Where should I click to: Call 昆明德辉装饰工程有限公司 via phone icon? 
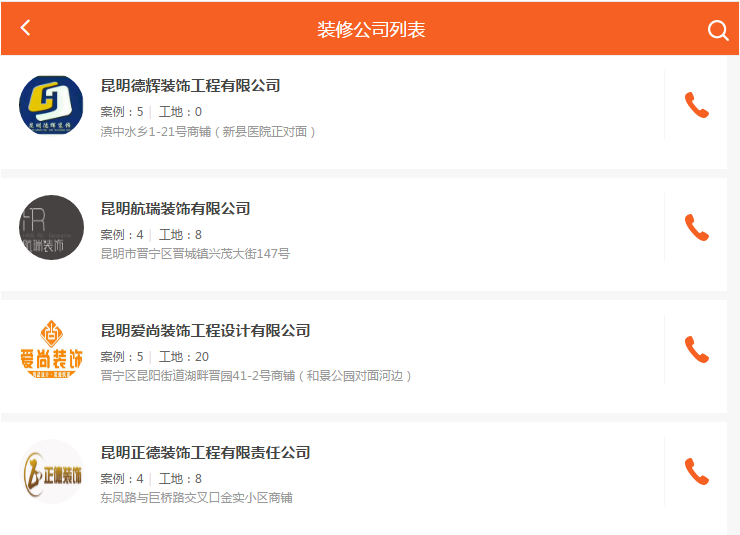[697, 105]
